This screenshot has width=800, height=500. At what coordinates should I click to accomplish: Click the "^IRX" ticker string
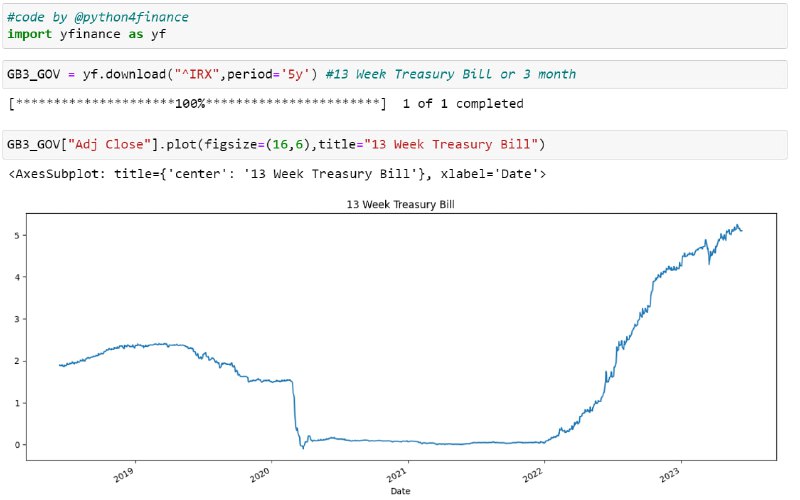(197, 74)
